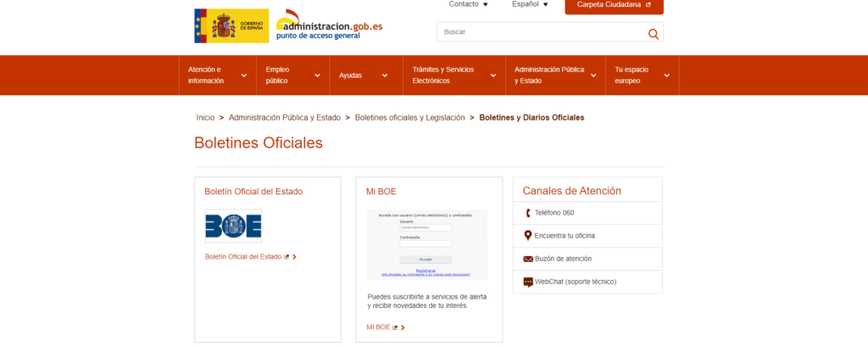
Task: Open the Contacto dropdown
Action: 468,4
